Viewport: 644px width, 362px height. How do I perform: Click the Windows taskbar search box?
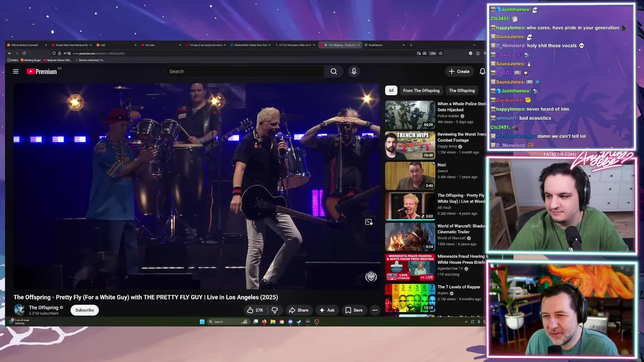pos(228,322)
